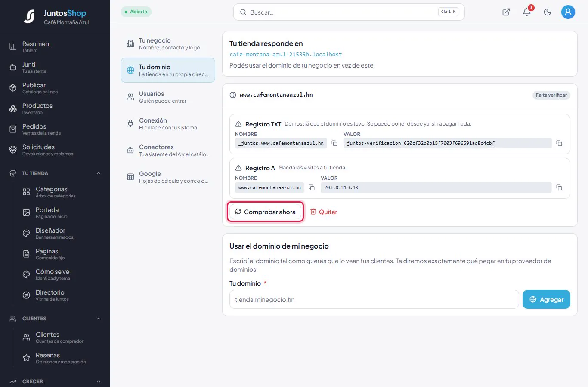Open Solicitudes returns and claims
Screen dimensions: 588x387
click(x=55, y=150)
